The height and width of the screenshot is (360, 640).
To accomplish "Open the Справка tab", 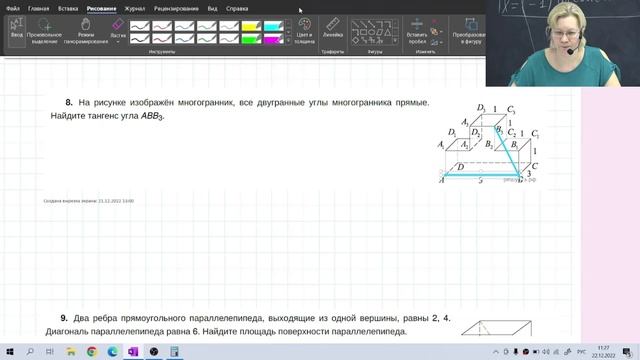I will pyautogui.click(x=237, y=9).
